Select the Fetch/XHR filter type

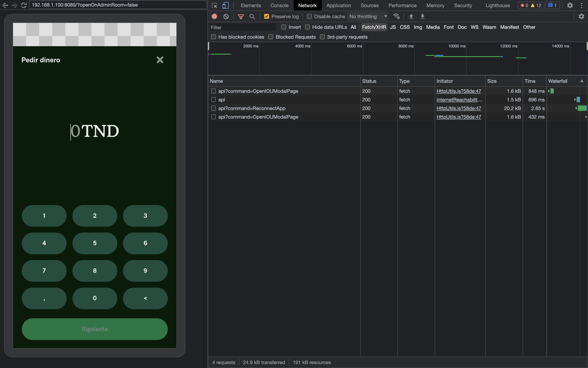click(x=374, y=27)
